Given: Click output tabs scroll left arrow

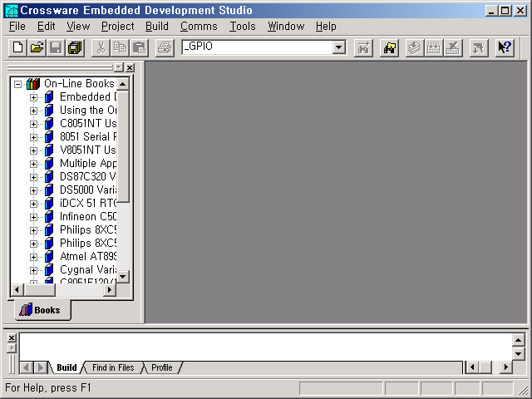Looking at the screenshot, I should pyautogui.click(x=26, y=367).
